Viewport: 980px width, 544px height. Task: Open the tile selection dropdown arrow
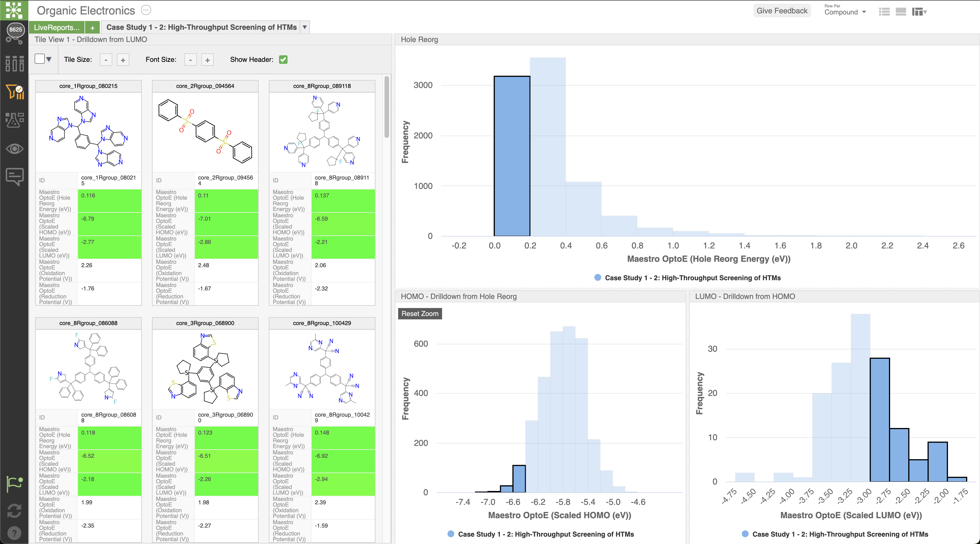point(49,59)
